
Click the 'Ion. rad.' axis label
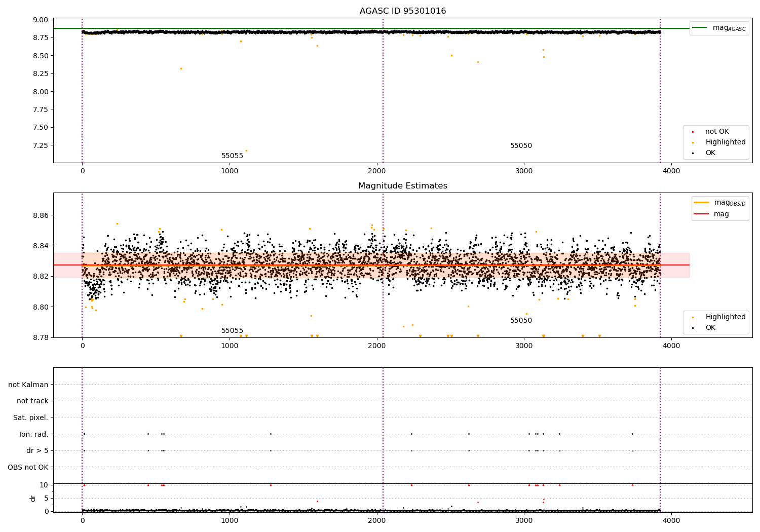[x=34, y=434]
